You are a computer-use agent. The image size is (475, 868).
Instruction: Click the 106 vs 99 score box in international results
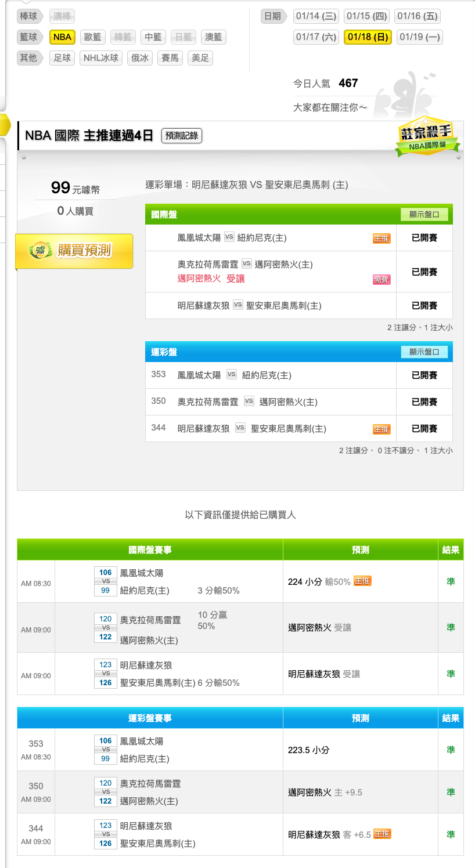106,581
